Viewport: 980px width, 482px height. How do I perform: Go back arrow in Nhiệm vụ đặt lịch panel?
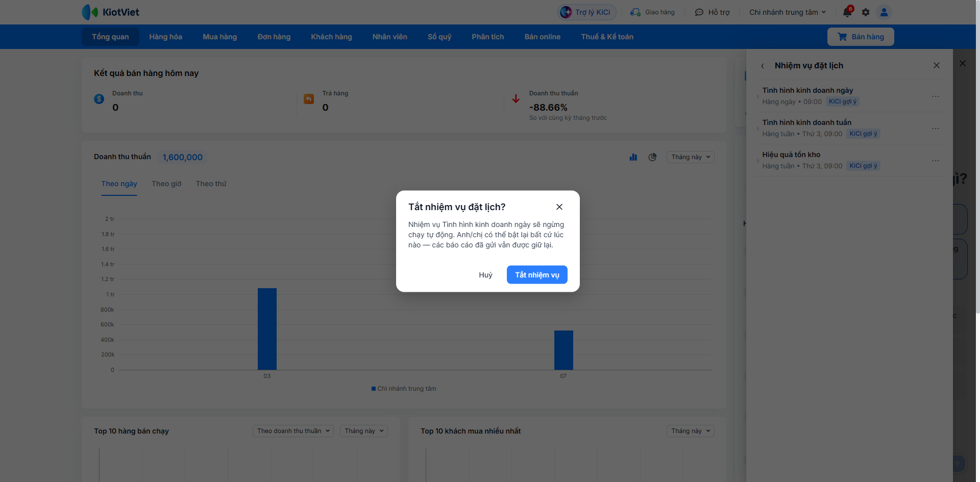pyautogui.click(x=763, y=66)
